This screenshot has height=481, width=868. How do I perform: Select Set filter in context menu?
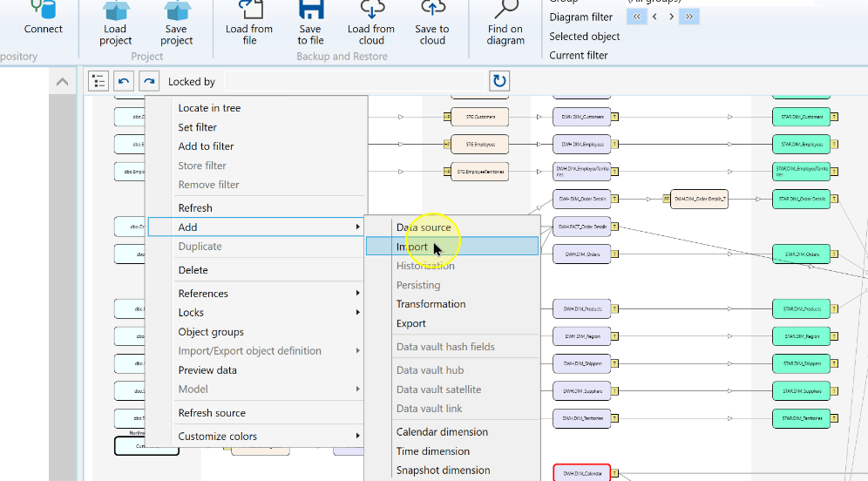tap(197, 127)
